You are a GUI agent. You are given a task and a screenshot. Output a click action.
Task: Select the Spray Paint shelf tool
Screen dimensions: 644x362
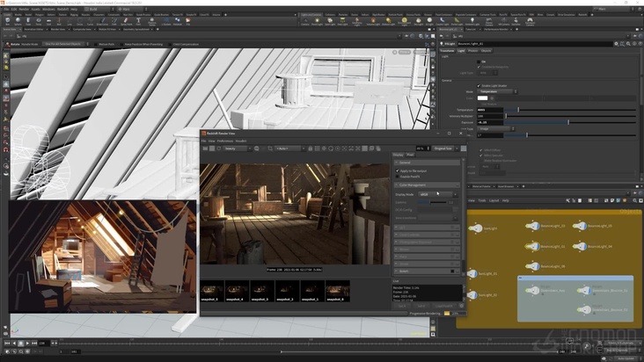126,21
